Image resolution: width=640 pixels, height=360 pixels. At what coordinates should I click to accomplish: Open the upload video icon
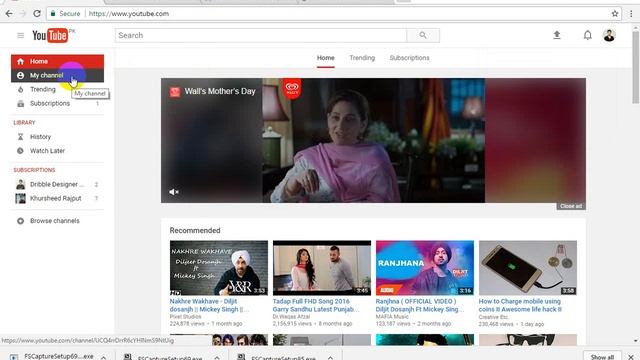coord(557,35)
